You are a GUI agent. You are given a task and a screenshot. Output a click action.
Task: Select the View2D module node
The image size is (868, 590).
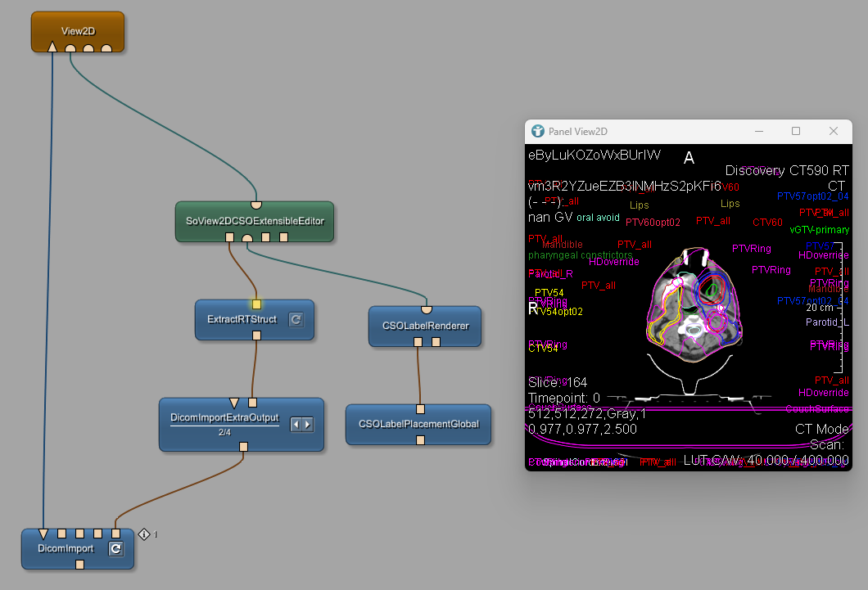[78, 31]
